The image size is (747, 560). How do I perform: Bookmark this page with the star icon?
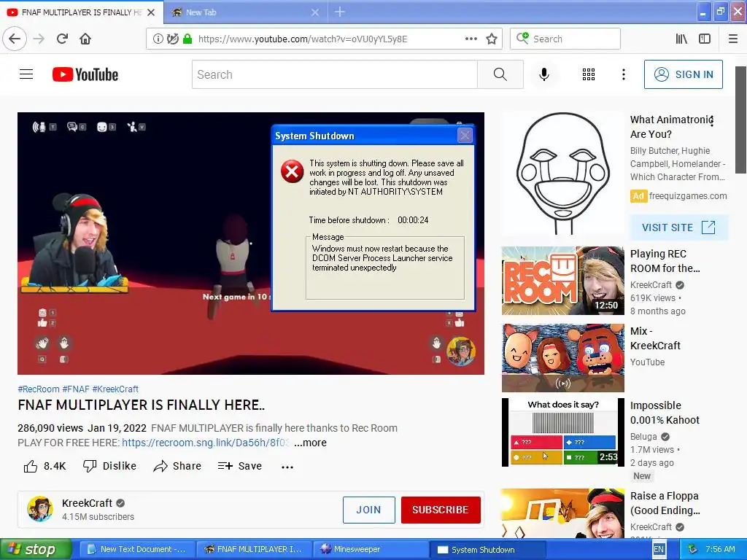pyautogui.click(x=492, y=39)
